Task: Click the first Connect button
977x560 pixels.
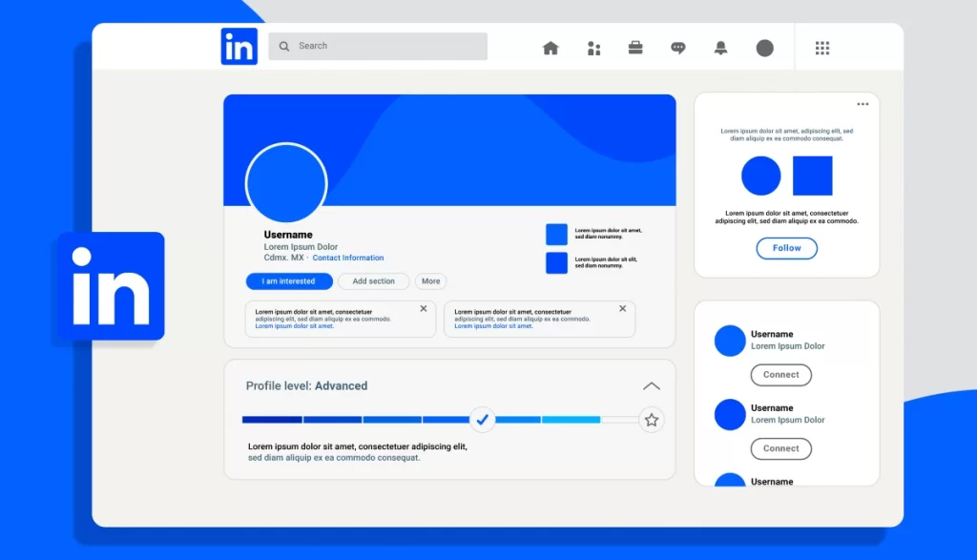Action: pos(780,375)
